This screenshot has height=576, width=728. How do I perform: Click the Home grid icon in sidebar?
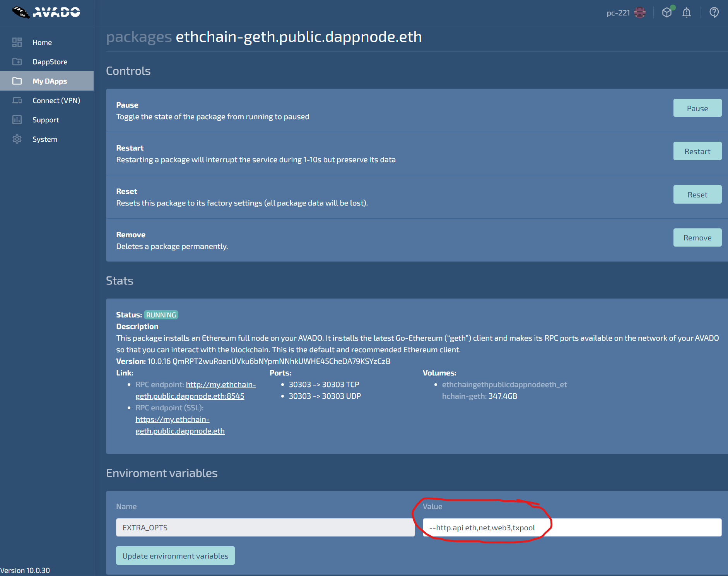17,42
